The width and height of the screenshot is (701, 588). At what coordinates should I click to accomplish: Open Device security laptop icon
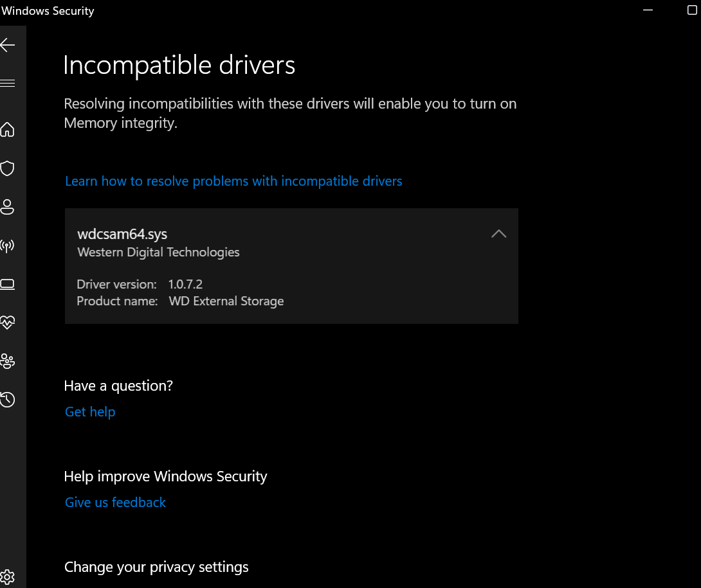click(8, 284)
